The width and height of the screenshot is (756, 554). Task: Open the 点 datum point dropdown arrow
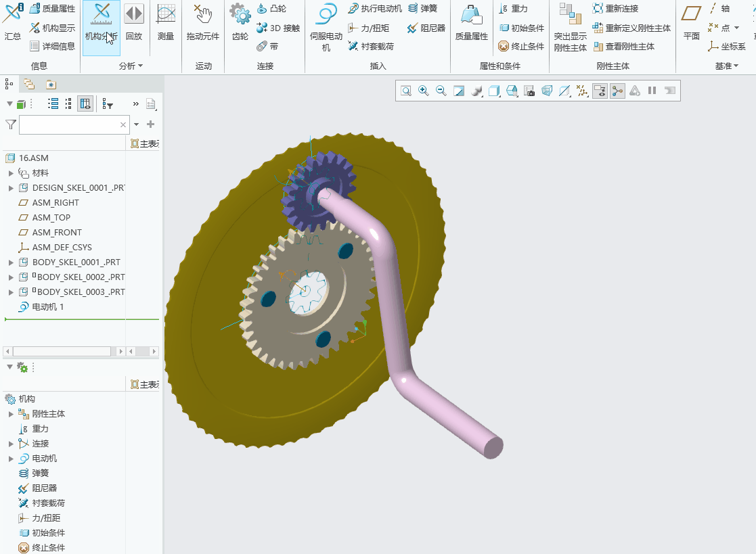(x=736, y=28)
